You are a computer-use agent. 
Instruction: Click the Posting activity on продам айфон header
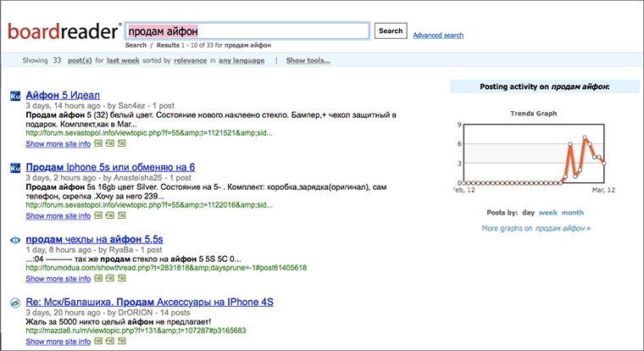point(545,86)
